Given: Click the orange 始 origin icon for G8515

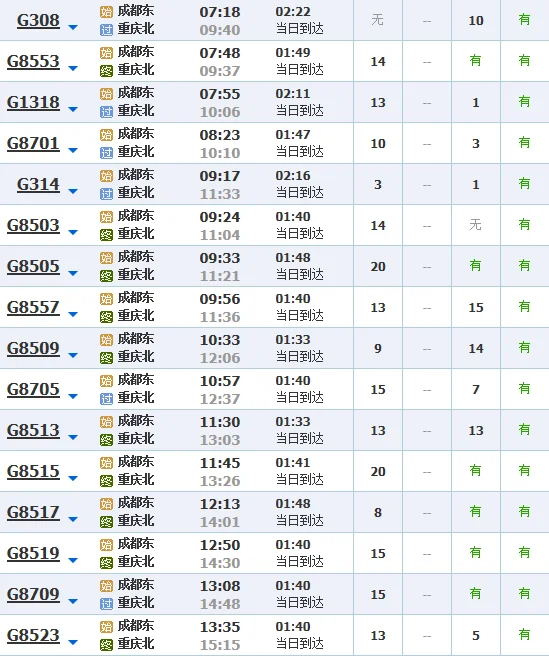Looking at the screenshot, I should pos(106,463).
